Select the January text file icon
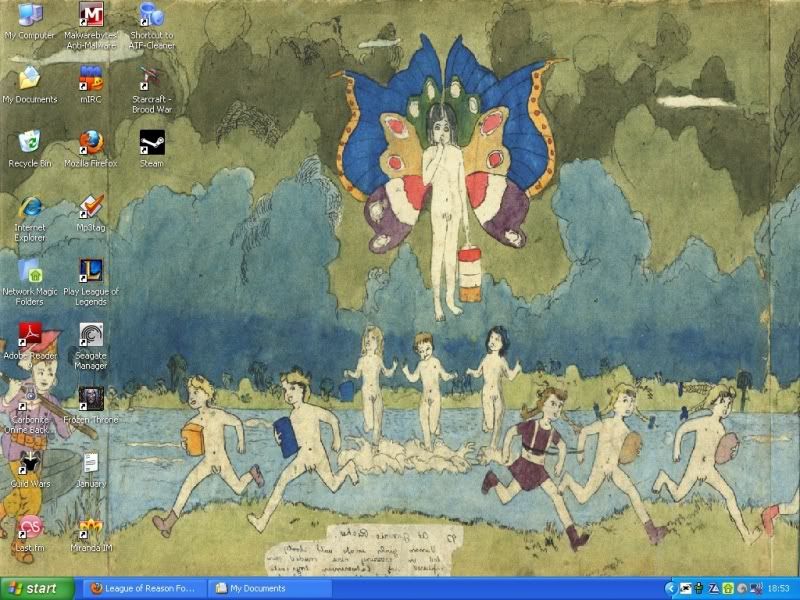 [91, 469]
